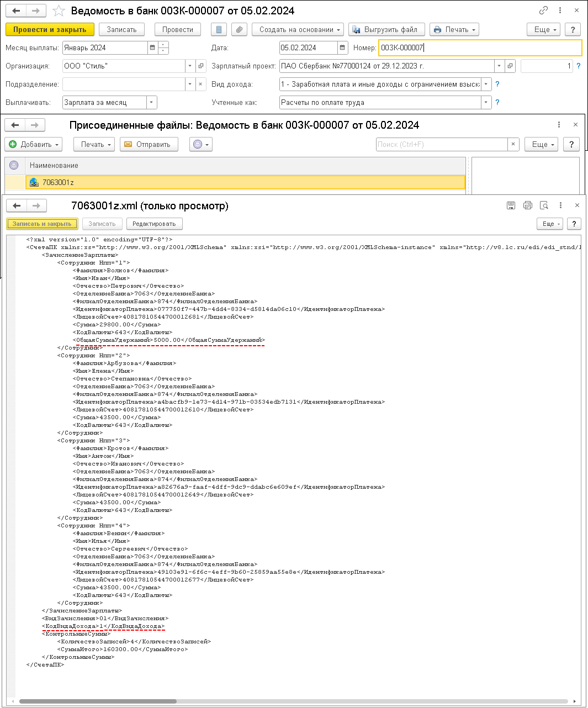Viewport: 588px width, 708px height.
Task: Open kebab menu in the 7063001z.xml title bar
Action: tap(560, 205)
